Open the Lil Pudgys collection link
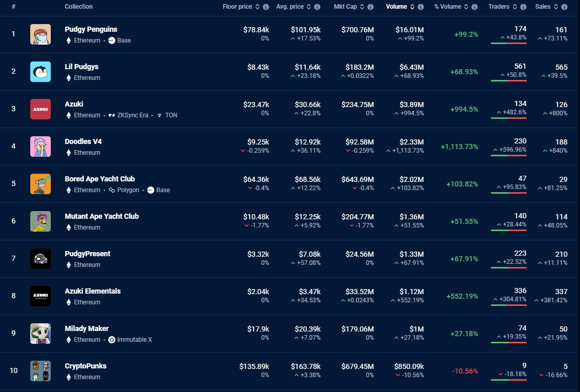Viewport: 580px width, 392px height. click(x=82, y=67)
